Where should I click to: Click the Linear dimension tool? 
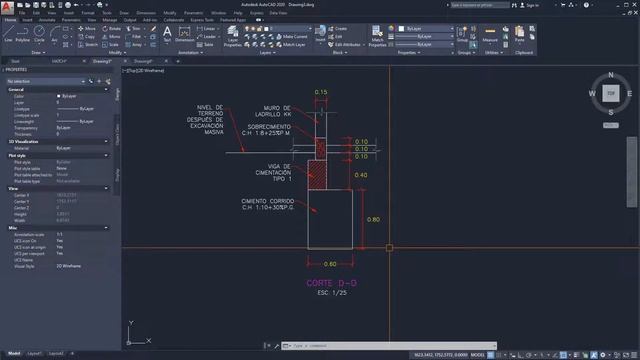206,29
